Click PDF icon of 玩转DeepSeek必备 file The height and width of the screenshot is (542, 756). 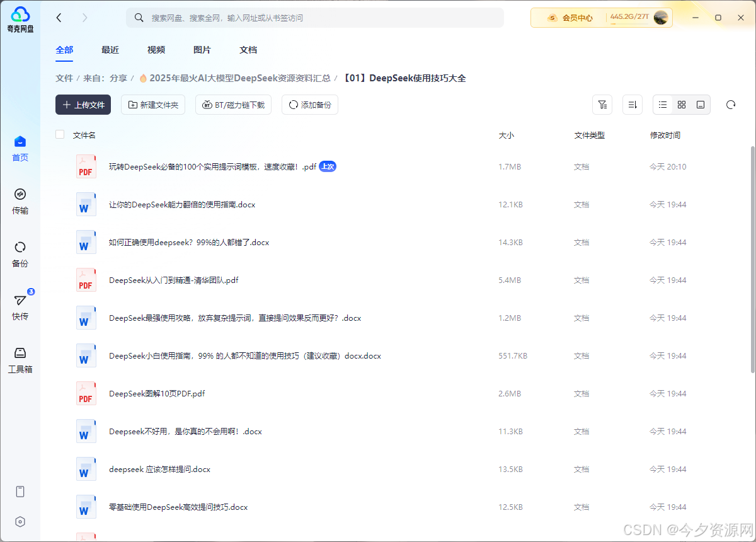(86, 167)
